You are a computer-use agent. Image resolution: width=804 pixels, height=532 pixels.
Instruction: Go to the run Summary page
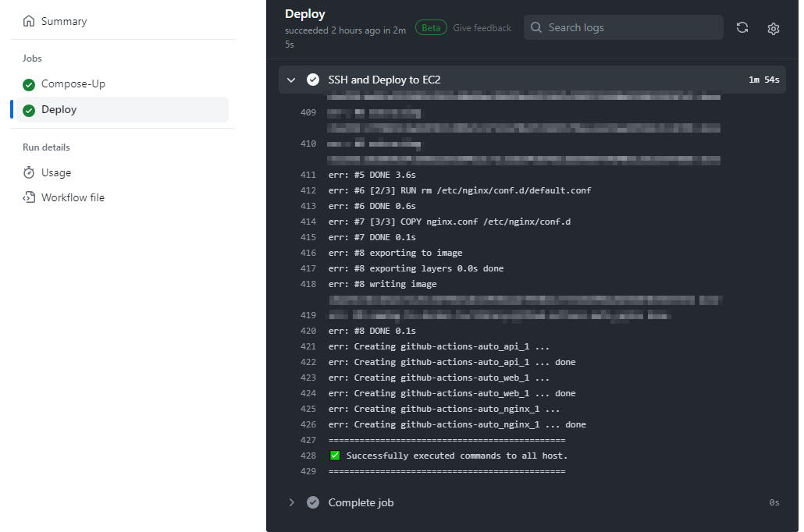click(64, 21)
